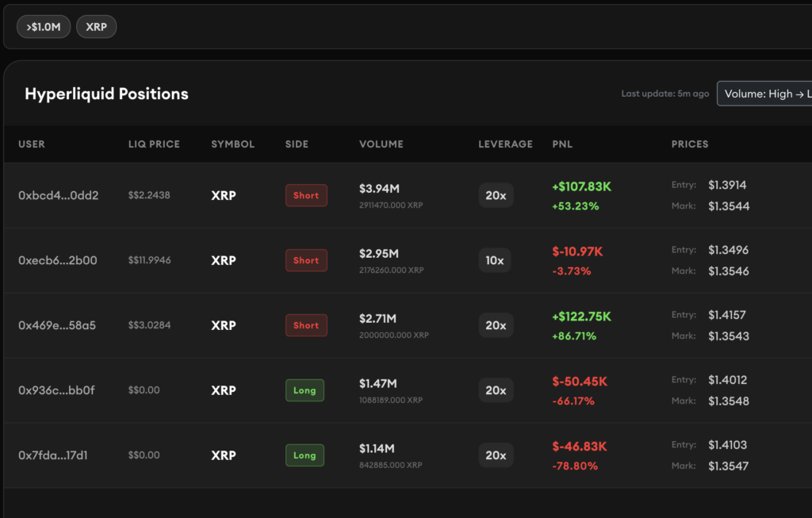Image resolution: width=812 pixels, height=518 pixels.
Task: Click the 20x badge in 0x7fda...17d1 row
Action: point(496,455)
